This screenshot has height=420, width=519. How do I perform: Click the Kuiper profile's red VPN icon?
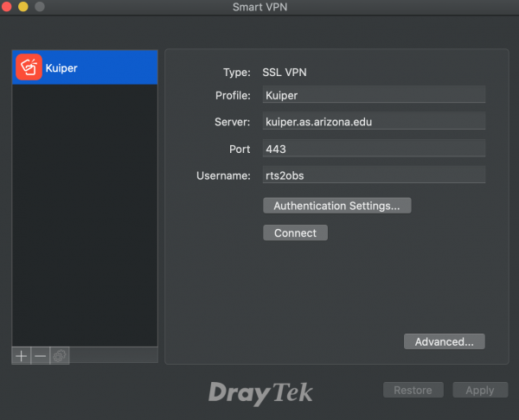[x=29, y=67]
